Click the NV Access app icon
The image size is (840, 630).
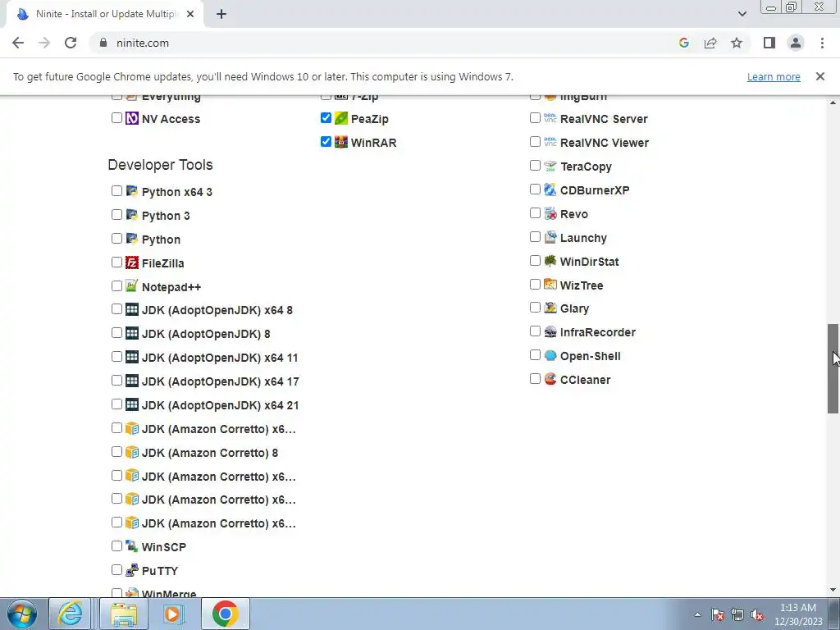(x=132, y=118)
